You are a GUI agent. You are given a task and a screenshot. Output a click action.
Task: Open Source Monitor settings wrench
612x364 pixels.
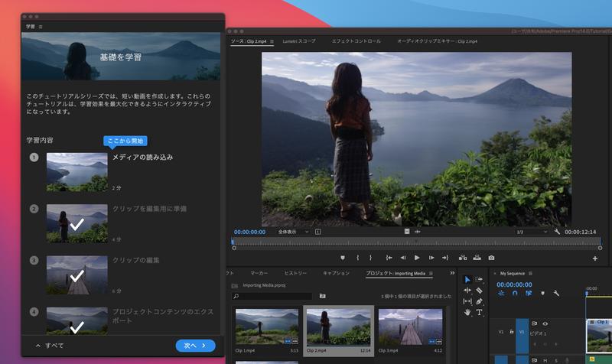click(557, 232)
